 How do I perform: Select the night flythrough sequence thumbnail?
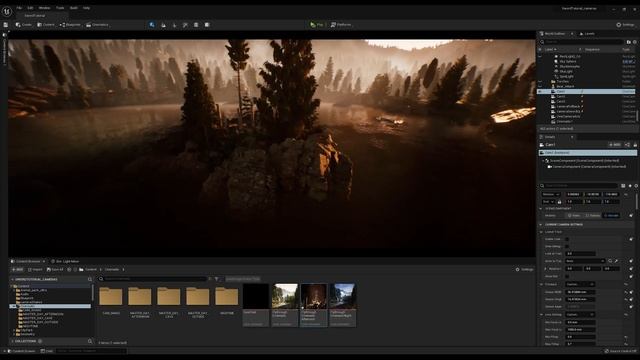pyautogui.click(x=342, y=305)
